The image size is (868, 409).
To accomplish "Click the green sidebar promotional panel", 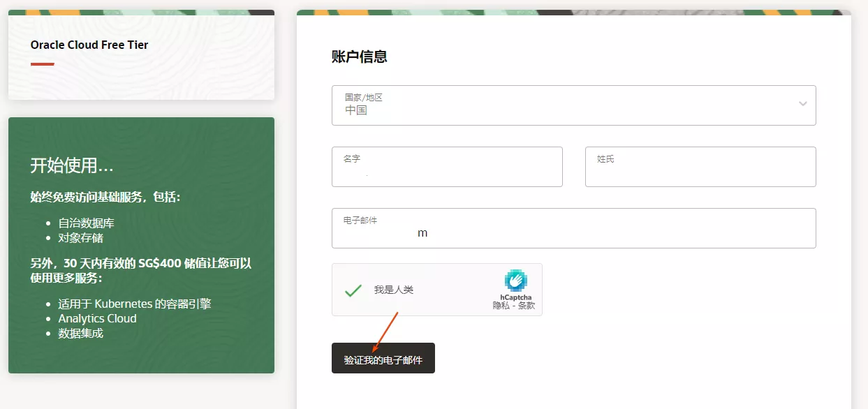I will click(140, 244).
